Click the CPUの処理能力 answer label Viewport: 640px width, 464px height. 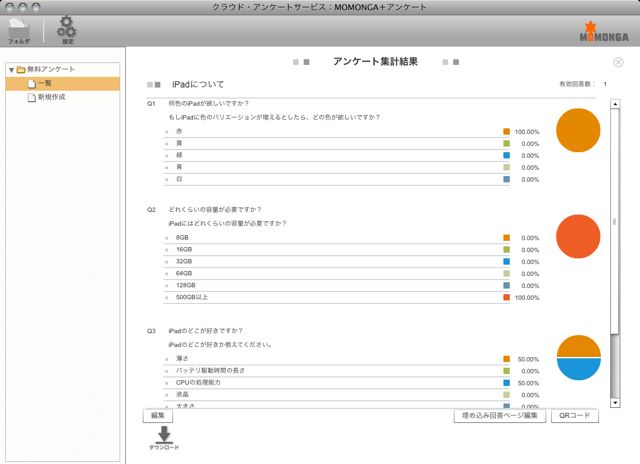pos(198,383)
